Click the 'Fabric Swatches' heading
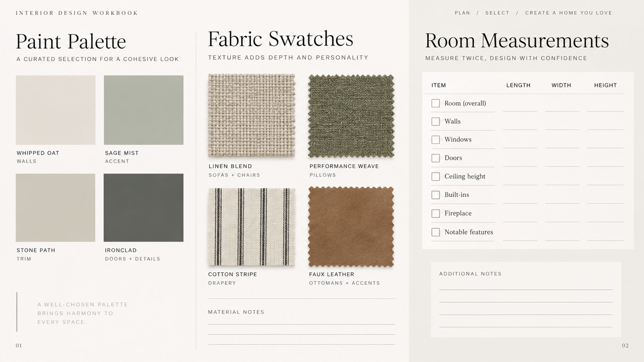Screen dimensions: 644x362 [x=281, y=39]
